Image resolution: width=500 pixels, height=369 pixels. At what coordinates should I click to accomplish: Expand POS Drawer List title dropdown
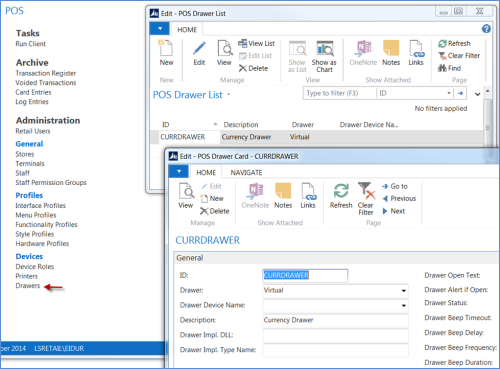229,95
